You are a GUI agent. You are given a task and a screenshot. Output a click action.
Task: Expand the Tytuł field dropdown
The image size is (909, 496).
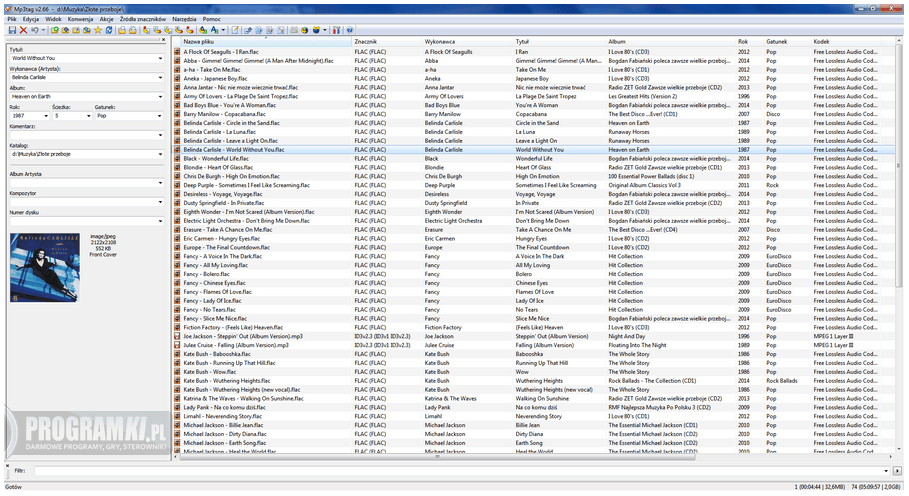pyautogui.click(x=160, y=59)
